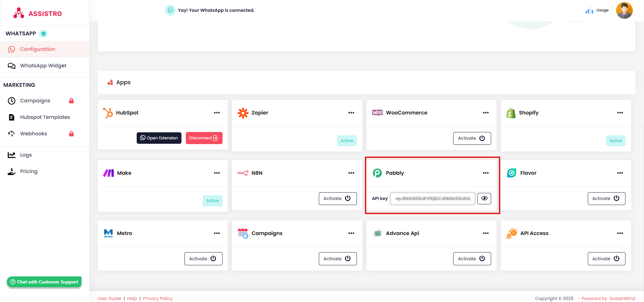Click the Zapier app icon
Screen dimensions: 644x302
coord(243,113)
